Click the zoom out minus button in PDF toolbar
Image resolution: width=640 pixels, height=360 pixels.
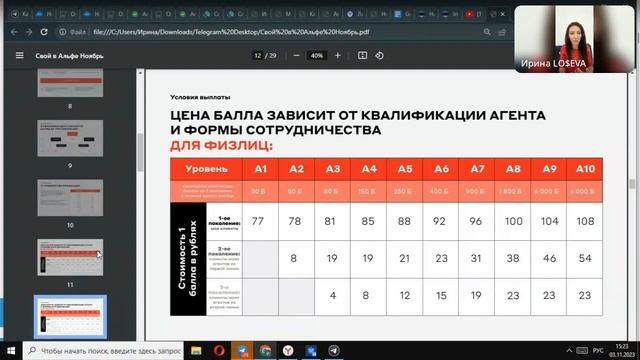pos(297,56)
